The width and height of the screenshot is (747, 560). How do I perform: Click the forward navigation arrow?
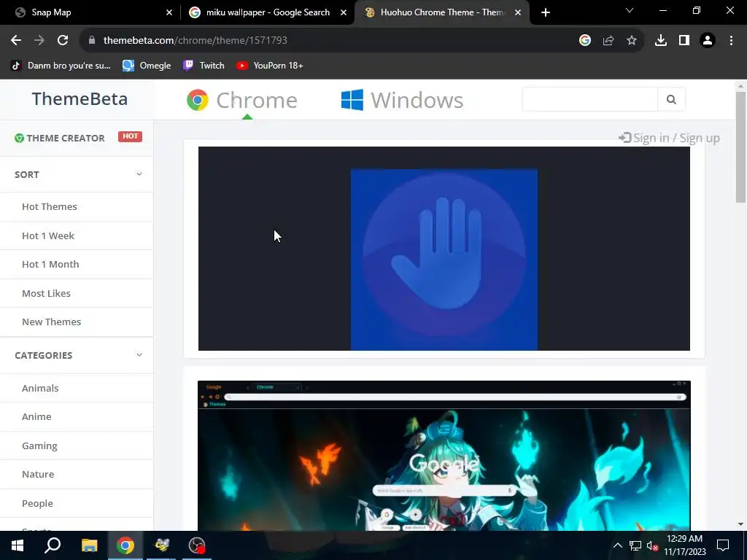pos(39,41)
